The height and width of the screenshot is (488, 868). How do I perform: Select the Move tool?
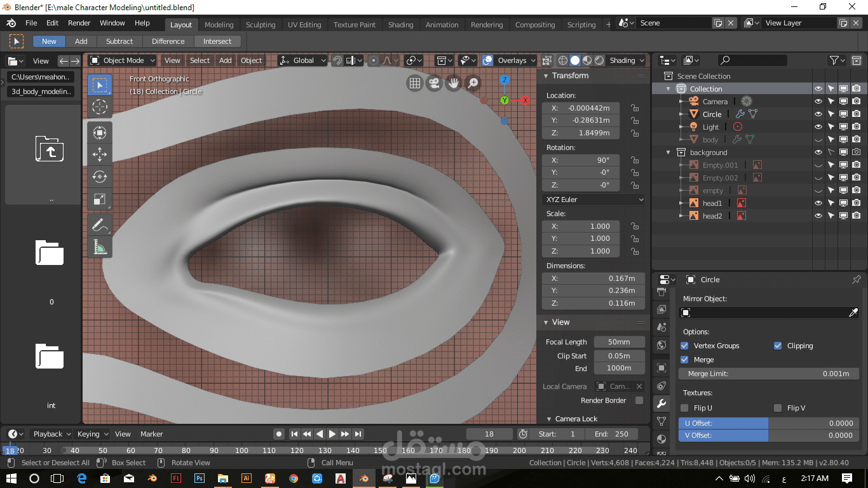point(100,154)
